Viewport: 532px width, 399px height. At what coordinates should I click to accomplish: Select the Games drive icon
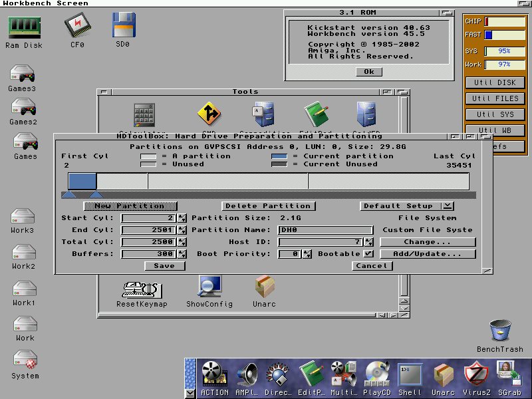click(26, 141)
